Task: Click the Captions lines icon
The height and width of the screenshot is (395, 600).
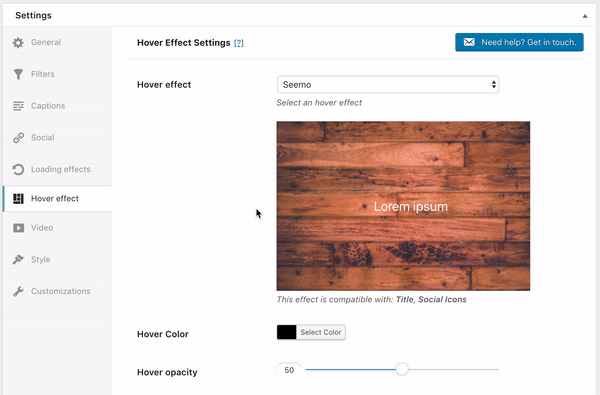Action: tap(18, 106)
